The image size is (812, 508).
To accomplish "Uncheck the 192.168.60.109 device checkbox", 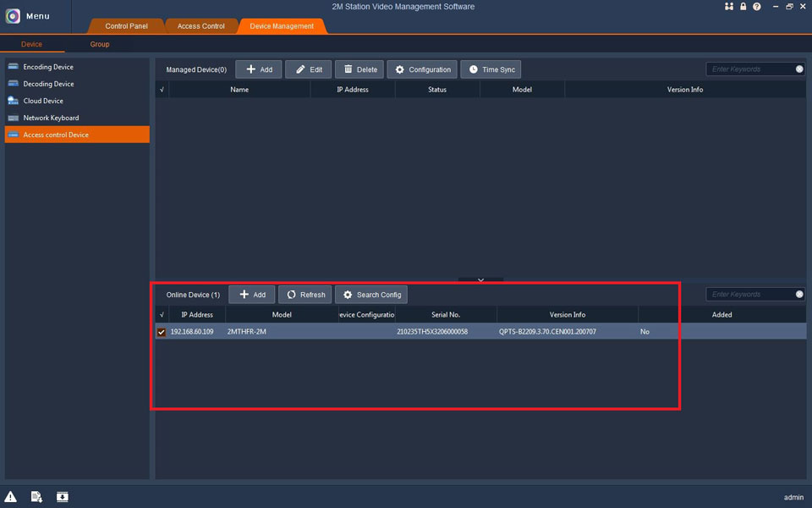I will click(162, 332).
